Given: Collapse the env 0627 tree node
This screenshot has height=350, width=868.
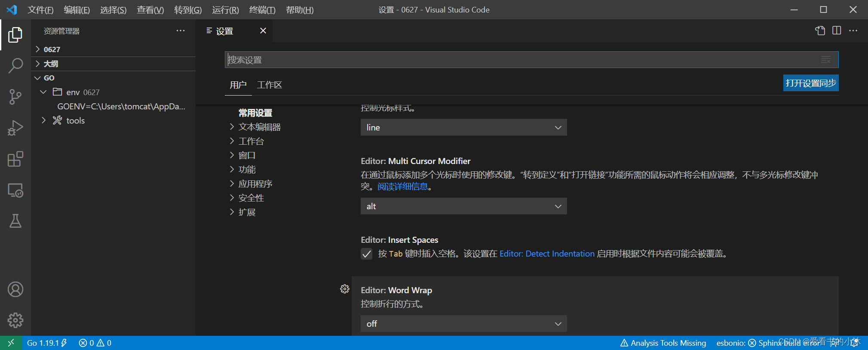Looking at the screenshot, I should pos(43,92).
